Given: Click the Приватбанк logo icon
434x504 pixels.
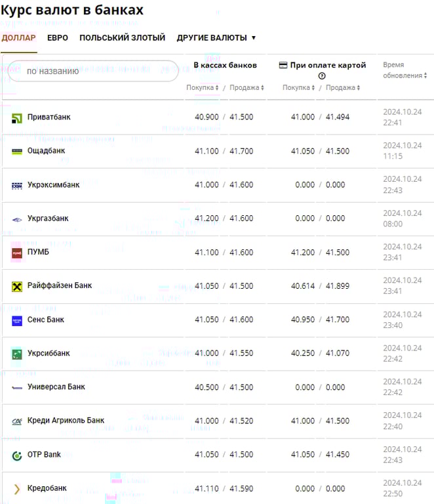Looking at the screenshot, I should pos(17,118).
